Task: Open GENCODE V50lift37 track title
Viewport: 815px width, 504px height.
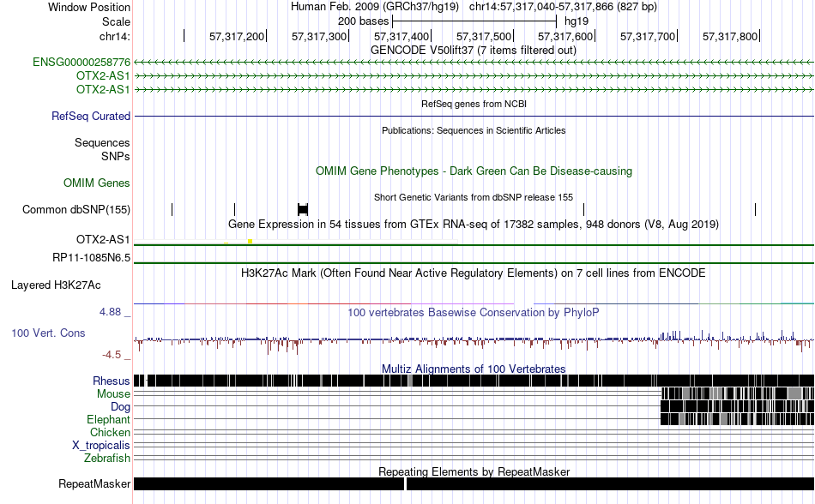Action: click(x=474, y=51)
